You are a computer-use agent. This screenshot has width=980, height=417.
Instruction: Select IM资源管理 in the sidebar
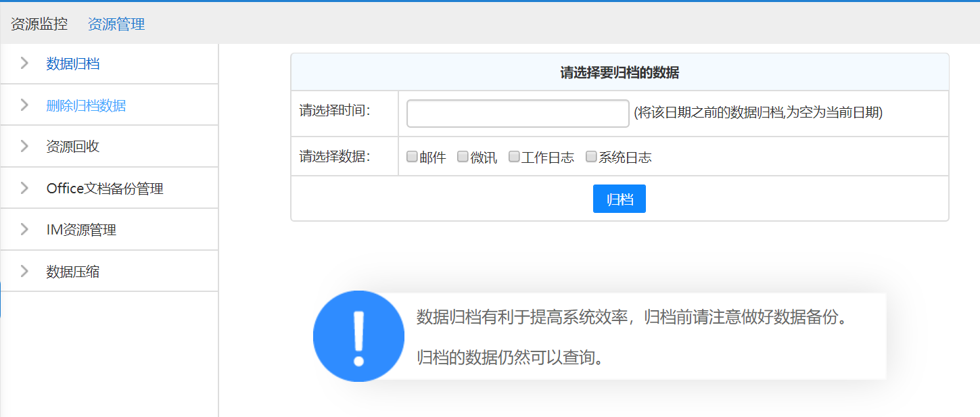[x=81, y=230]
